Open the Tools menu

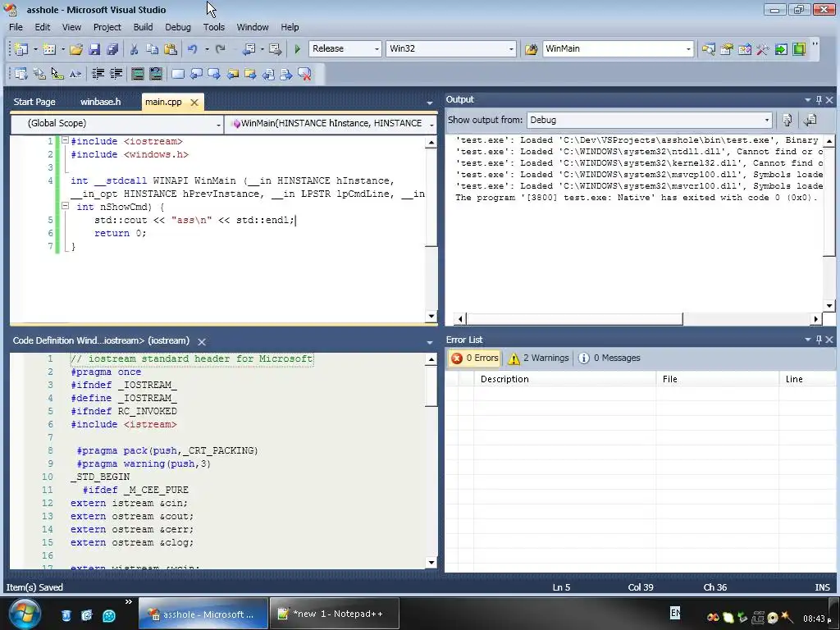tap(214, 27)
